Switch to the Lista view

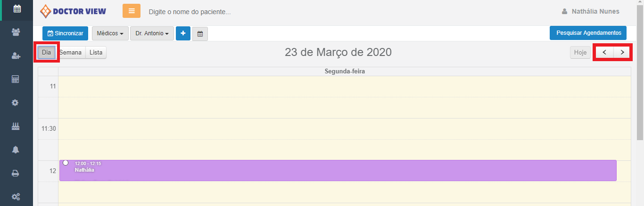[96, 53]
